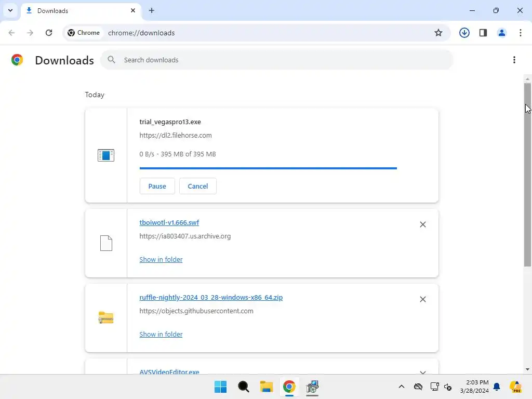The width and height of the screenshot is (532, 399).
Task: Click the Downloads page title
Action: coord(64,60)
